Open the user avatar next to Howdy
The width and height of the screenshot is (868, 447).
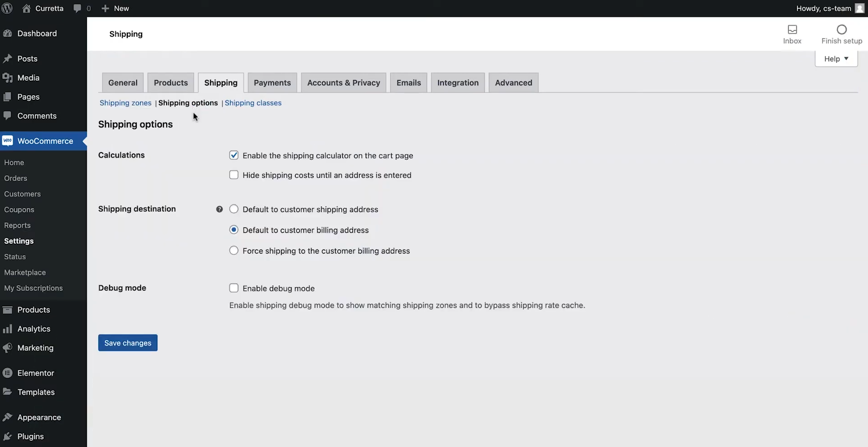point(859,8)
